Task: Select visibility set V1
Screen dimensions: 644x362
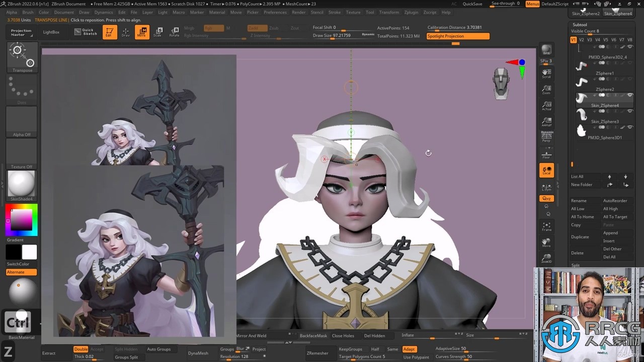Action: click(x=574, y=40)
